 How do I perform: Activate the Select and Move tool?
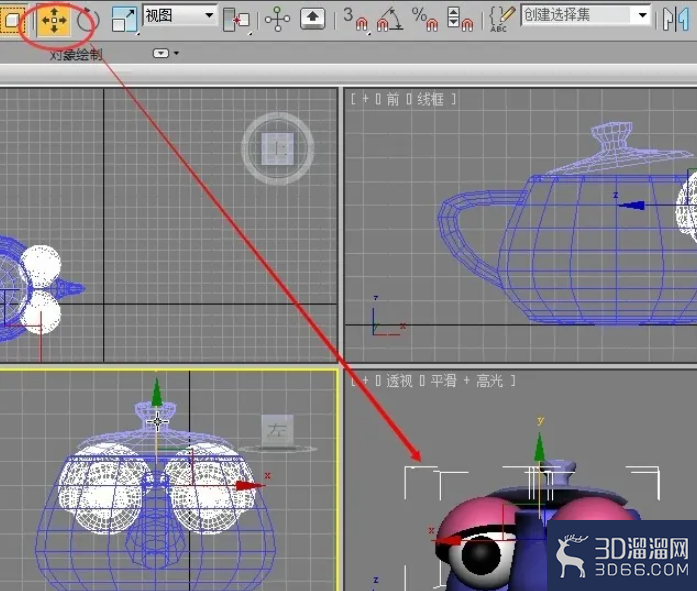54,20
